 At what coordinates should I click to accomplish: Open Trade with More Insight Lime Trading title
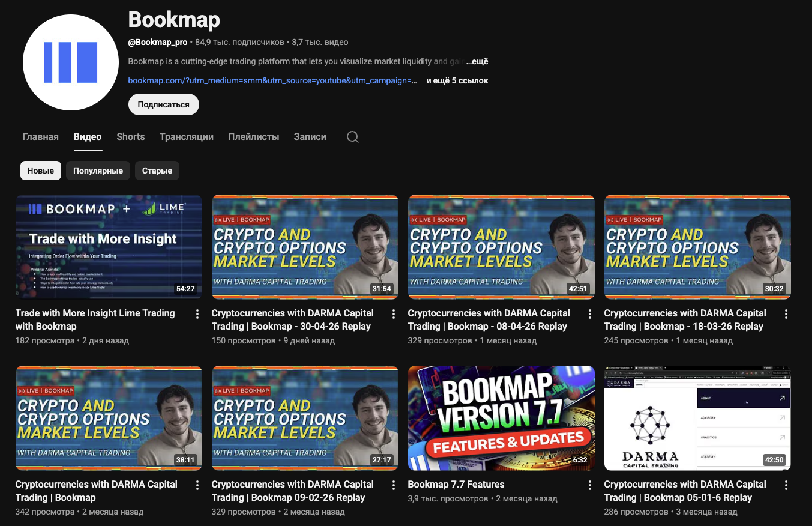(x=95, y=319)
